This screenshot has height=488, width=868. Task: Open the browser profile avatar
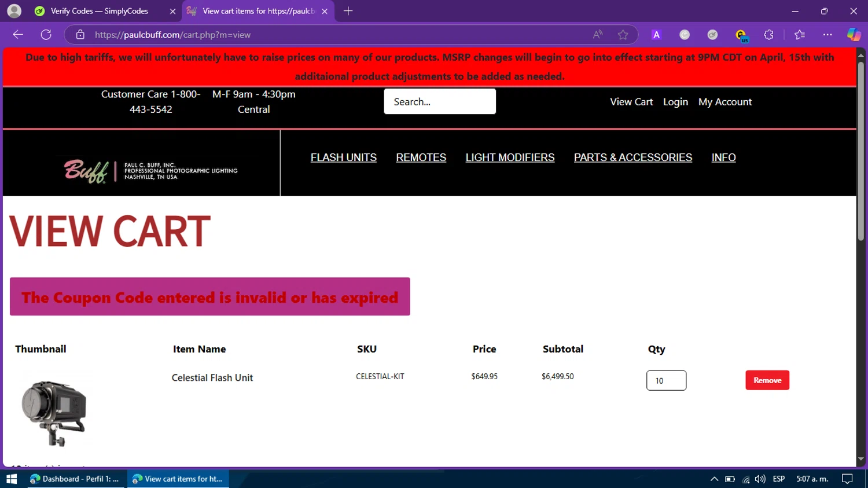[x=14, y=11]
